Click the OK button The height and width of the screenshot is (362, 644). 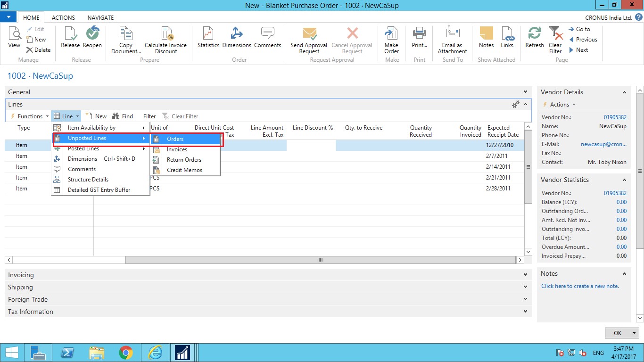[618, 333]
